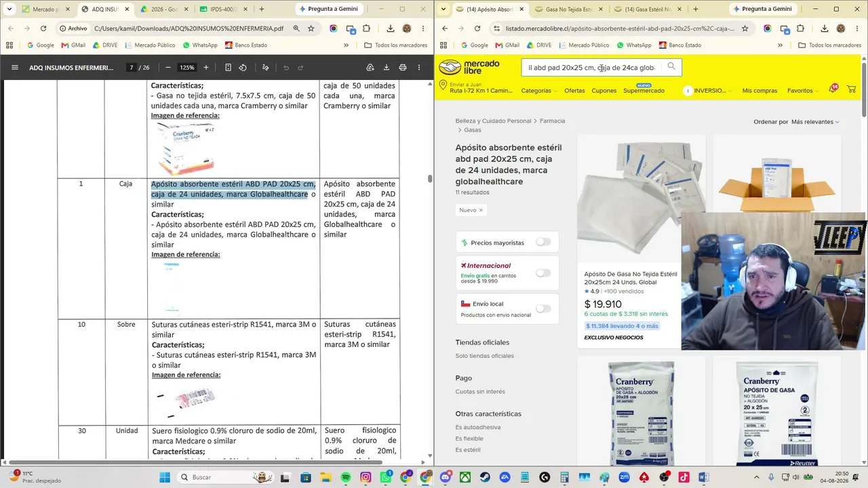Open extensions in the PDF browser window

(367, 28)
